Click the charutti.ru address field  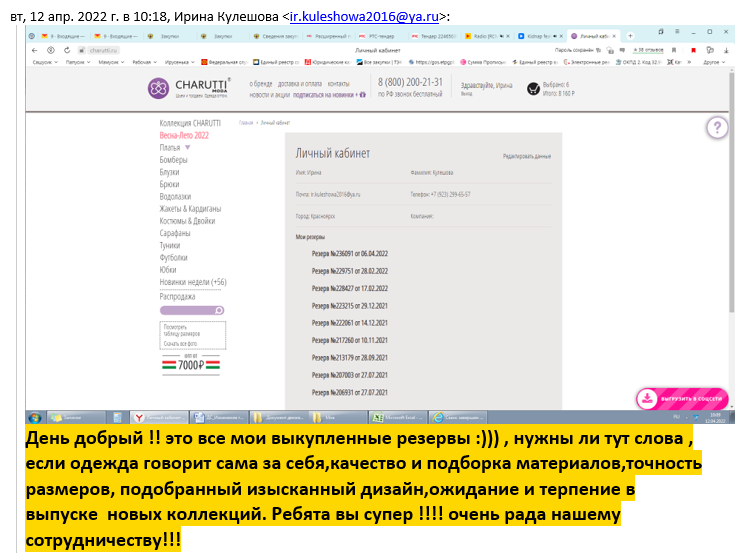102,50
